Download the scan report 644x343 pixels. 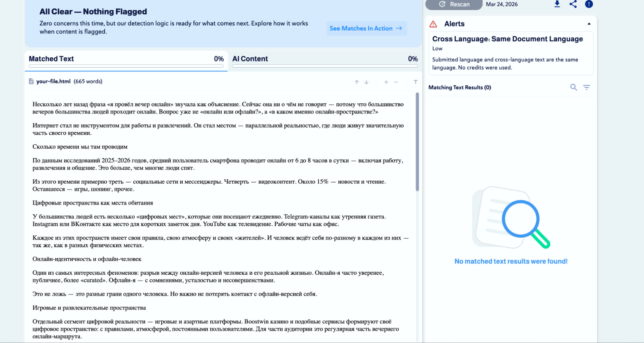(x=557, y=4)
